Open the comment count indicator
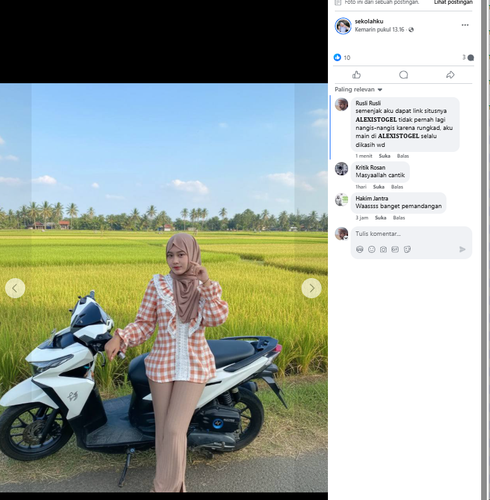Screen dimensions: 490x500 (x=468, y=58)
